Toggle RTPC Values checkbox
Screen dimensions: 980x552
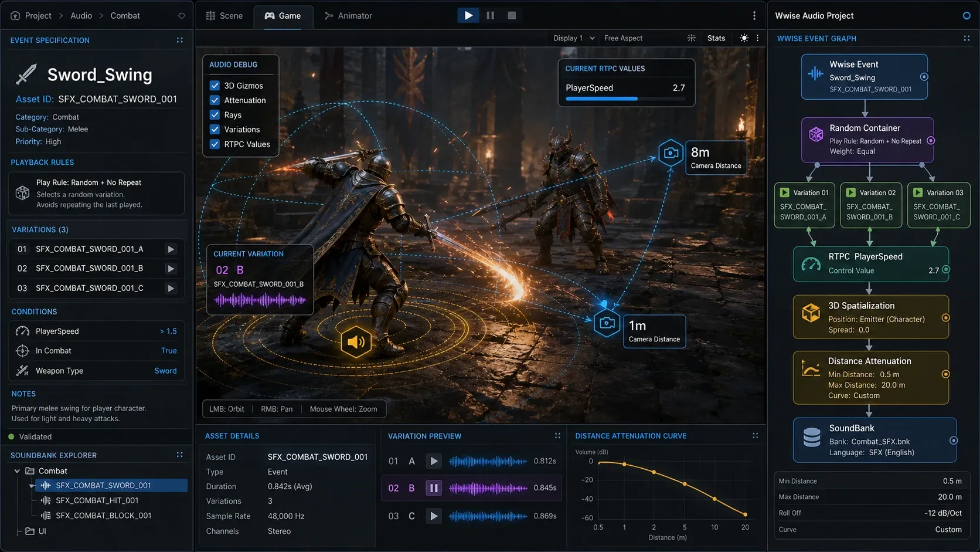point(215,144)
